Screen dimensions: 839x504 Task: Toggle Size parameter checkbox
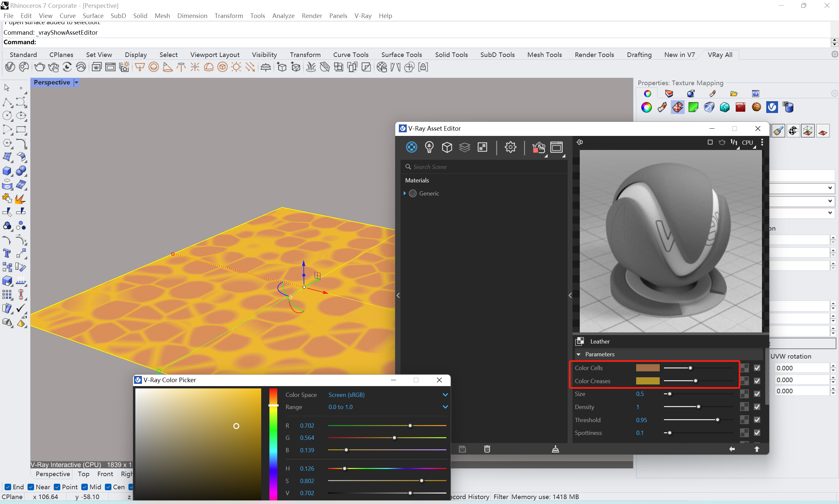[757, 394]
